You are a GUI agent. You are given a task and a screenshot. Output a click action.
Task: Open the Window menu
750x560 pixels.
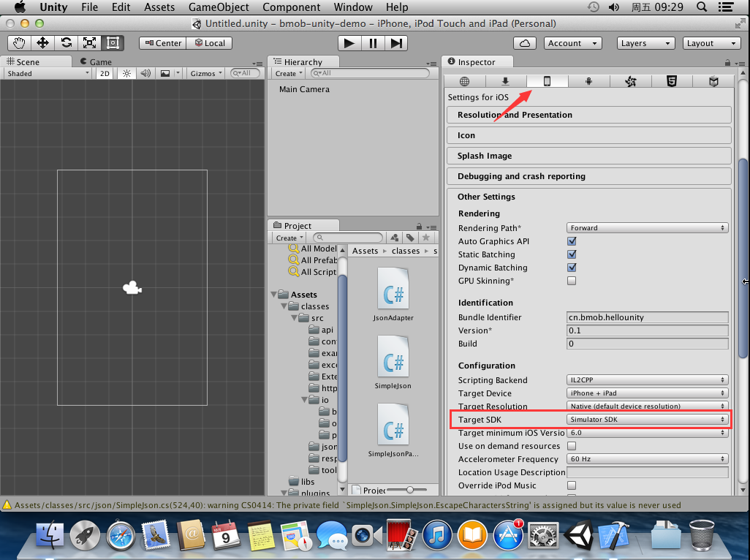point(353,7)
